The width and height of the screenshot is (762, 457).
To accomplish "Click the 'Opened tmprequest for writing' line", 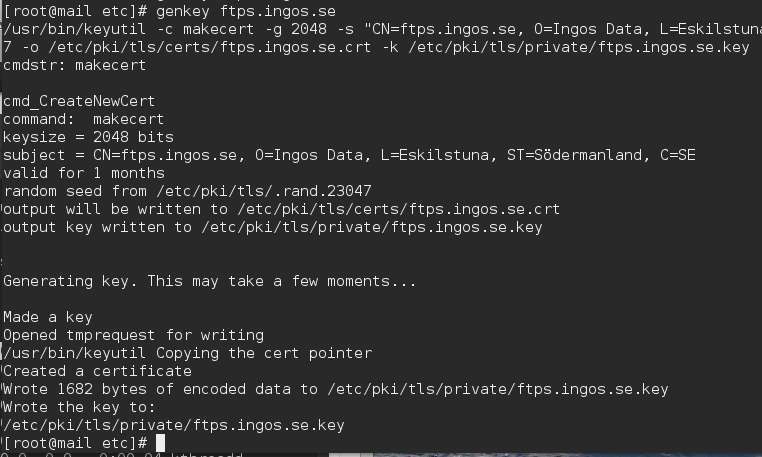I will pos(133,335).
